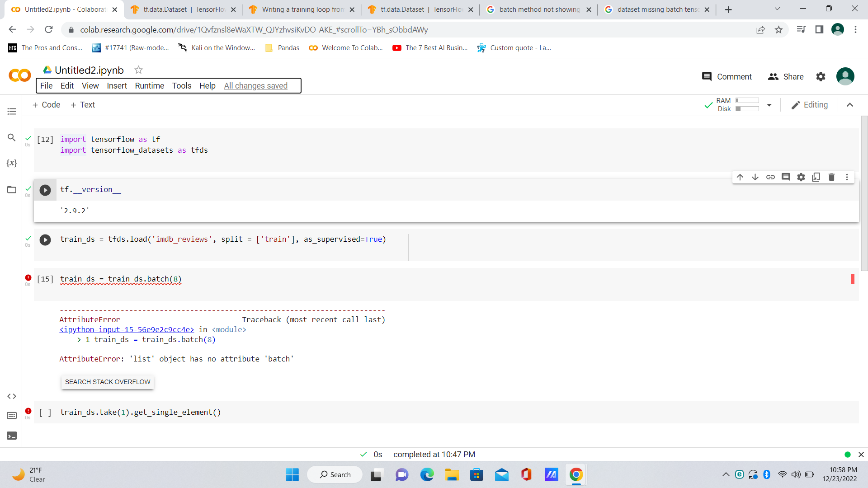The height and width of the screenshot is (488, 868).
Task: Copy link to cell icon
Action: click(770, 177)
